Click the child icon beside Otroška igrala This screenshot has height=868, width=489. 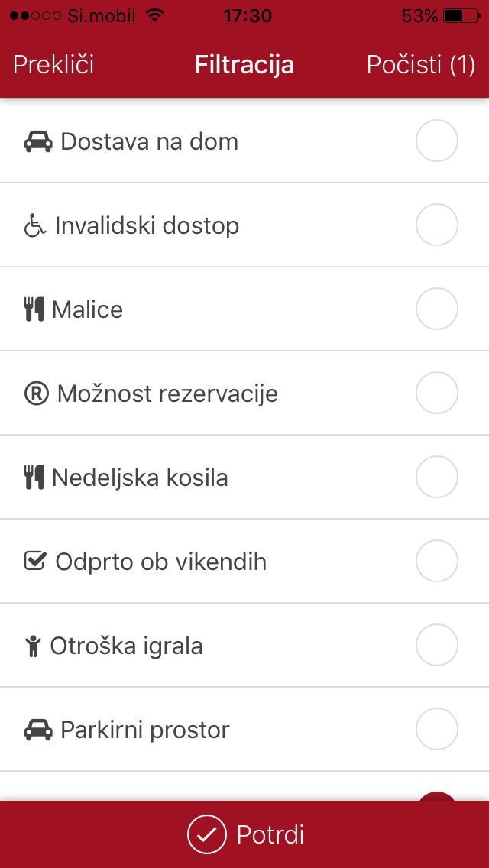(x=32, y=646)
